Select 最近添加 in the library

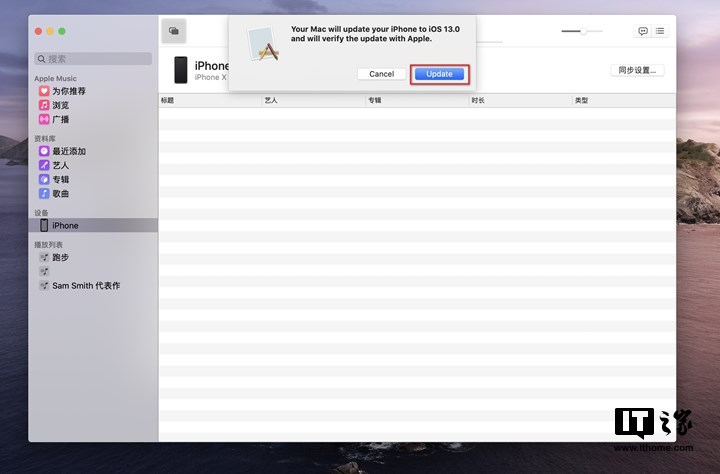click(x=69, y=151)
